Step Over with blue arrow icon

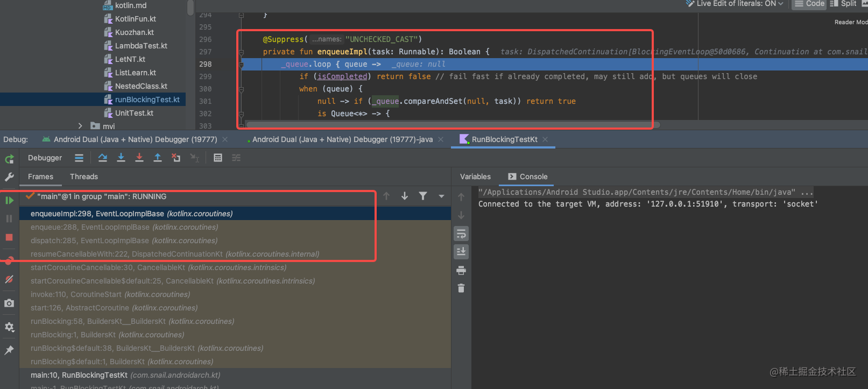coord(103,158)
